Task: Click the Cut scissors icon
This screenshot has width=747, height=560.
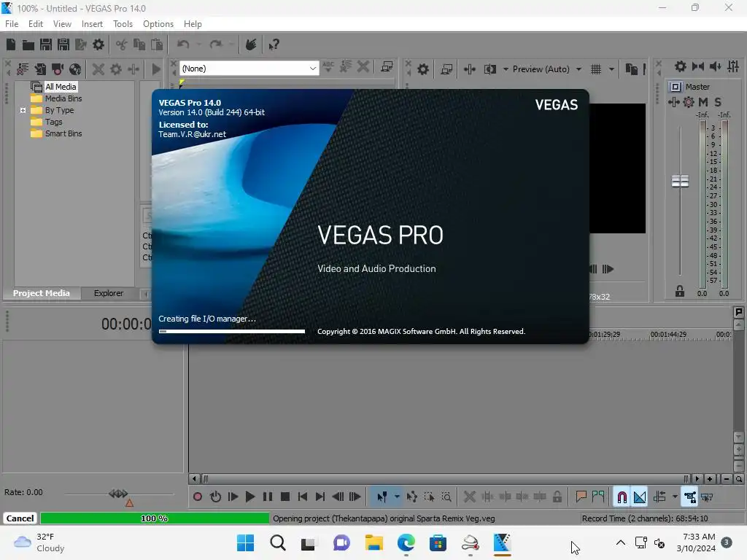Action: click(x=122, y=44)
